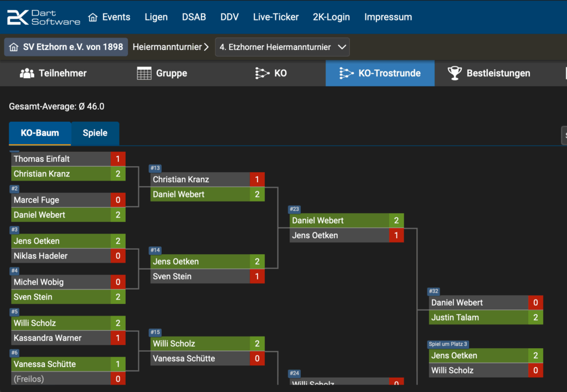The height and width of the screenshot is (392, 567).
Task: Open the Live-Ticker page
Action: [276, 17]
